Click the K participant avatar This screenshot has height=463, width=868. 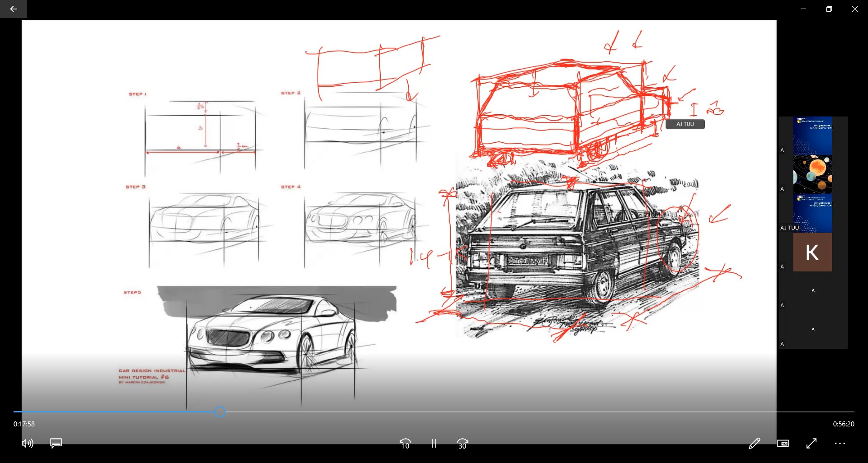(812, 252)
